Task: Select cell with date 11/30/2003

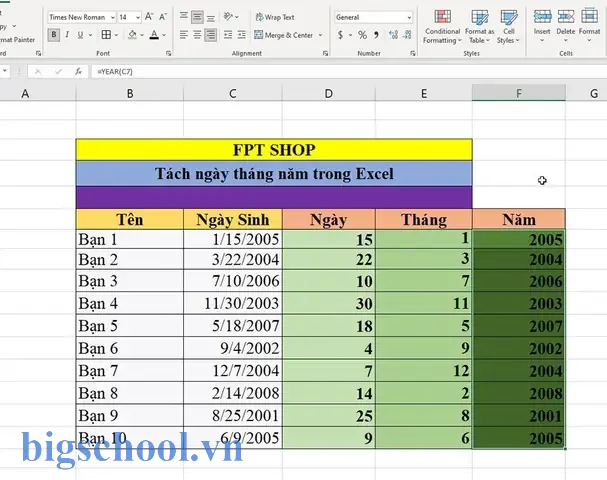Action: 233,303
